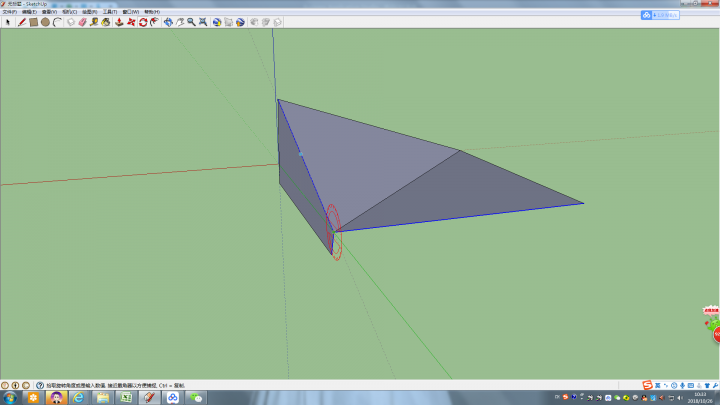Open WeChat from the taskbar
720x405 pixels.
pos(197,397)
